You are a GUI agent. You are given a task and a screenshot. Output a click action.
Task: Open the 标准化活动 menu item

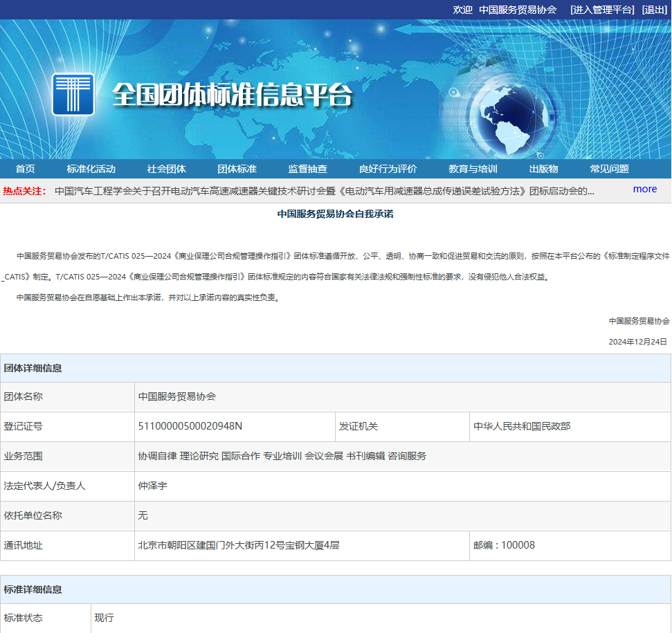point(91,169)
